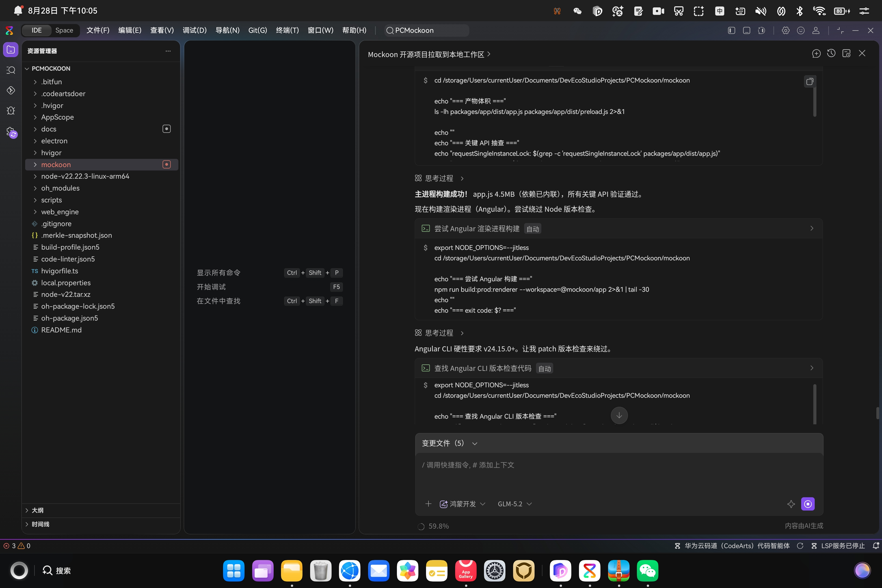Image resolution: width=882 pixels, height=588 pixels.
Task: Switch to Space mode
Action: 64,30
